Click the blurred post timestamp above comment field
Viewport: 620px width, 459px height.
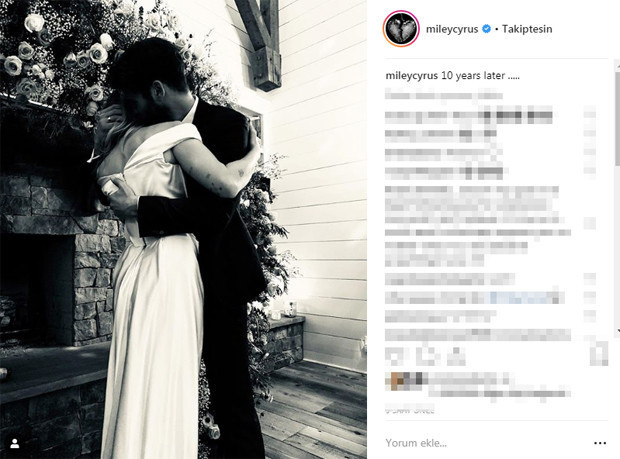pyautogui.click(x=410, y=410)
